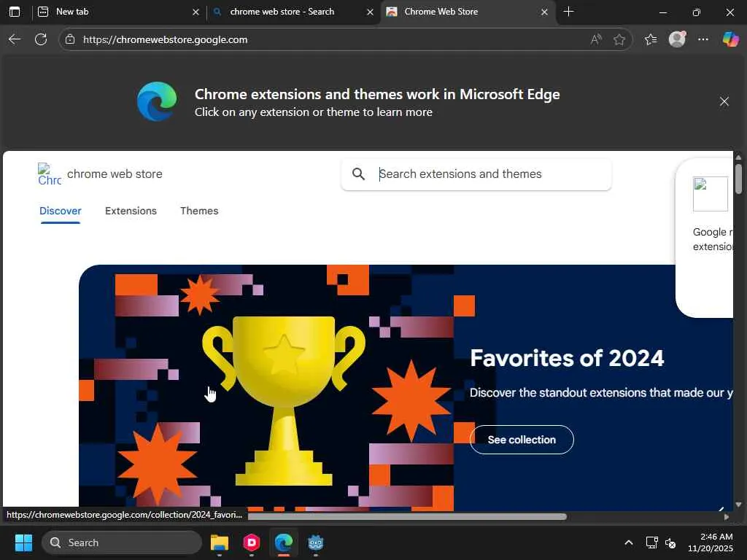The width and height of the screenshot is (747, 560).
Task: Focus Search extensions and themes field
Action: click(476, 174)
